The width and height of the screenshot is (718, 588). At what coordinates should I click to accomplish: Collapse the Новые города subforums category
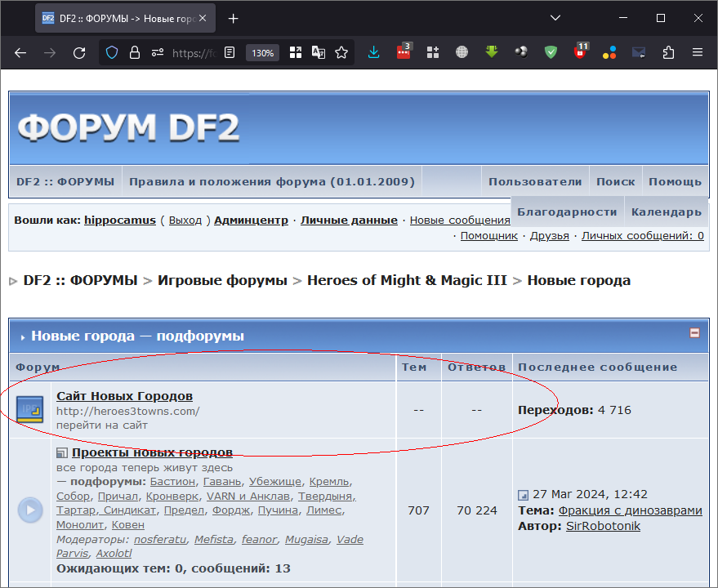pyautogui.click(x=694, y=333)
